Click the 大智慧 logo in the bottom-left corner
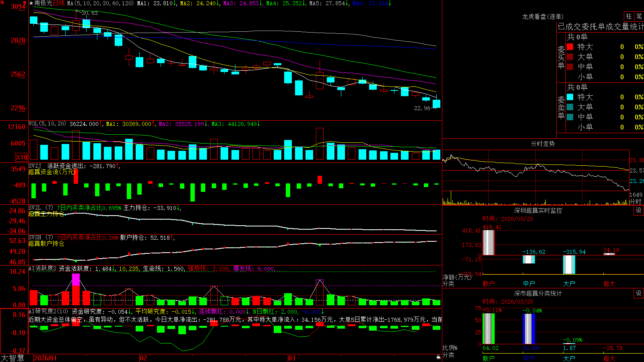 pos(12,358)
